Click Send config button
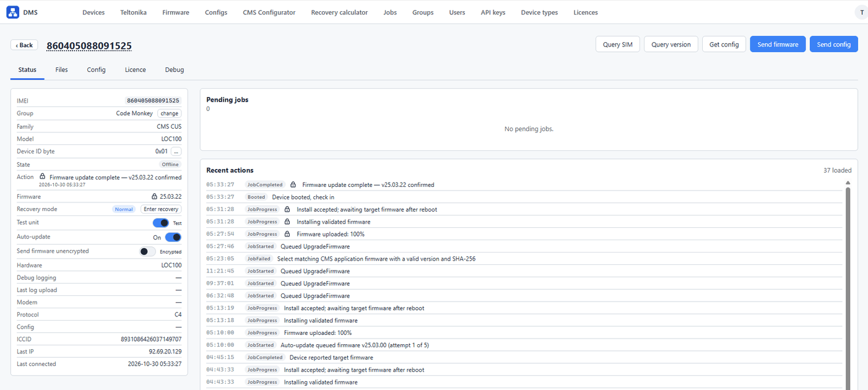Viewport: 868px width, 390px height. point(834,44)
